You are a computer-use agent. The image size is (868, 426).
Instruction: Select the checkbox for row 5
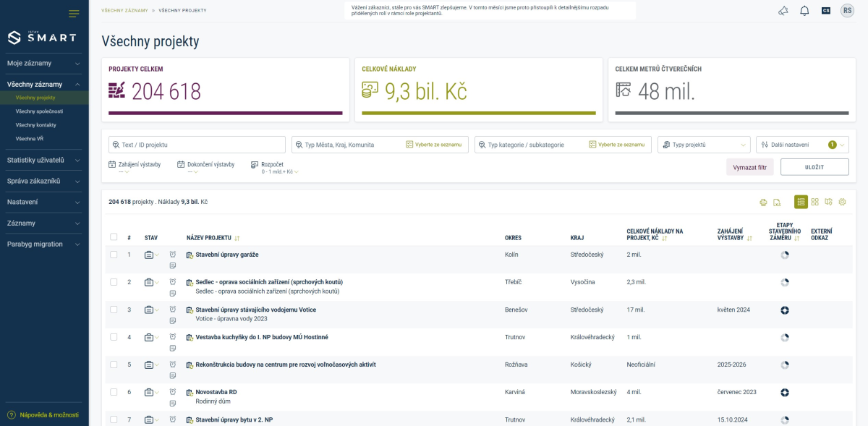point(114,365)
